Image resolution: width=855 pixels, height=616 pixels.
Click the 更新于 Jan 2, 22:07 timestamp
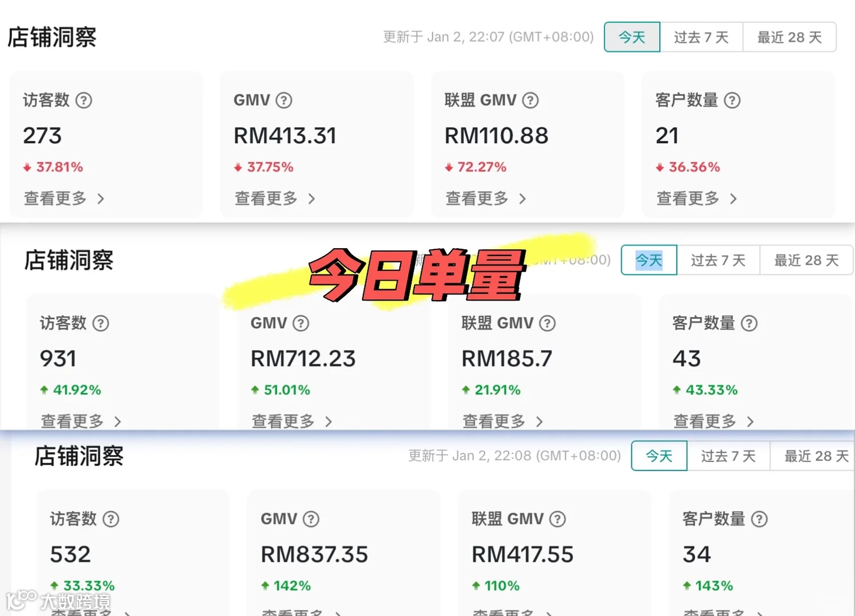click(x=488, y=37)
